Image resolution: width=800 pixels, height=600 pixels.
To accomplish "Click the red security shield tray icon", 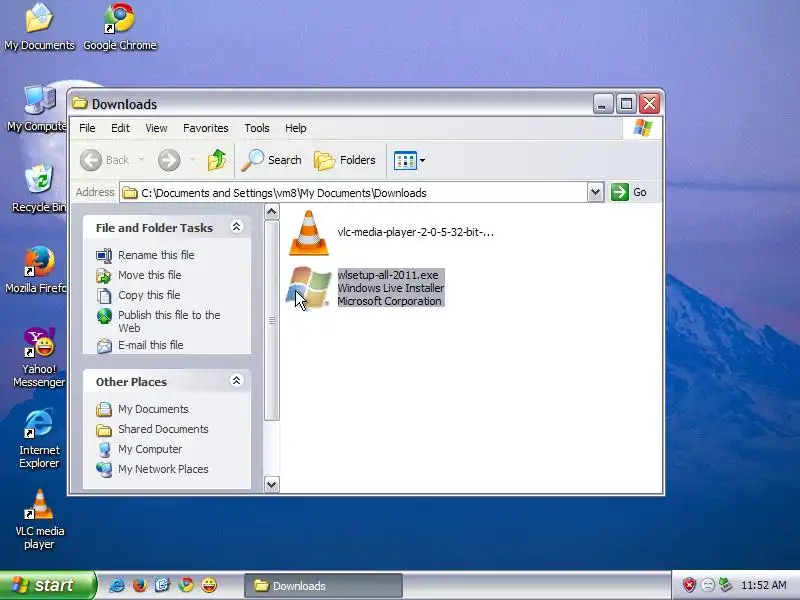I will pos(689,585).
